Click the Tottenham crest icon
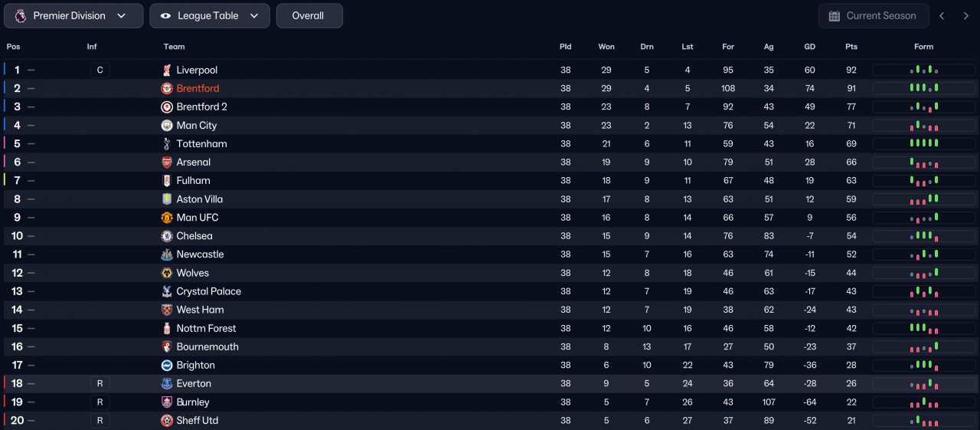 coord(167,143)
